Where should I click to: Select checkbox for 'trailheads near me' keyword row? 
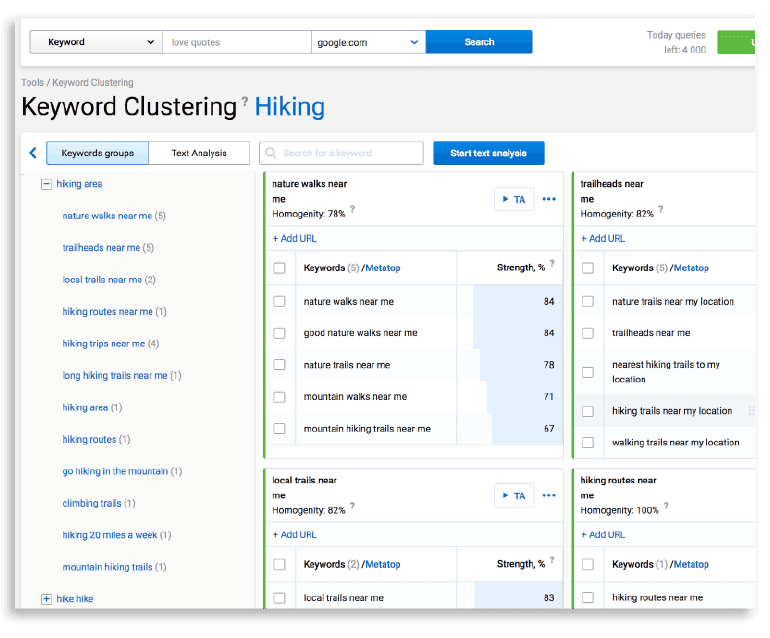(x=588, y=333)
